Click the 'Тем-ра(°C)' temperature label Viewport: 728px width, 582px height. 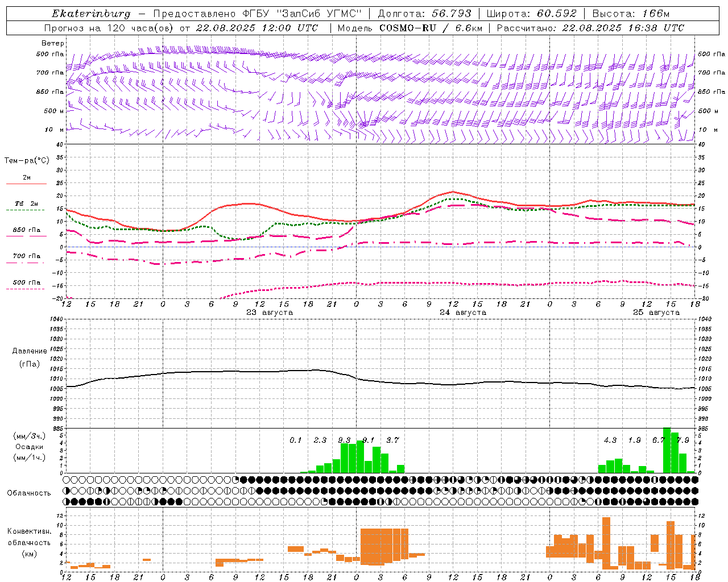(x=27, y=161)
